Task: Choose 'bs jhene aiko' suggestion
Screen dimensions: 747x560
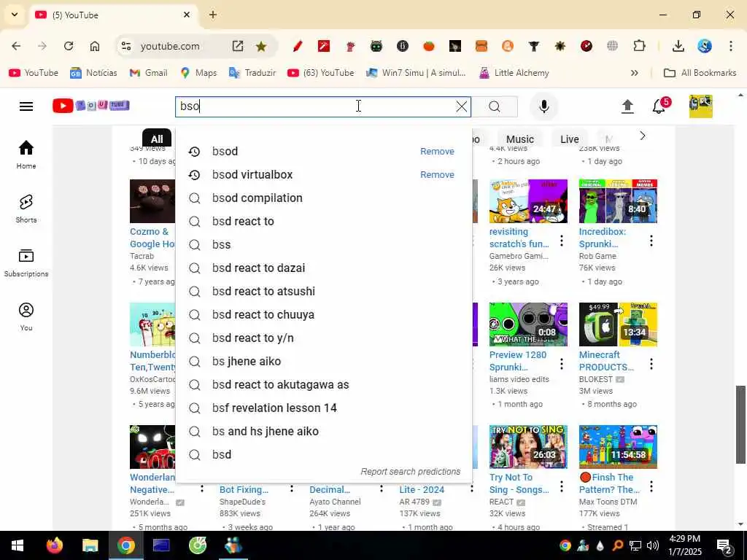Action: coord(324,362)
